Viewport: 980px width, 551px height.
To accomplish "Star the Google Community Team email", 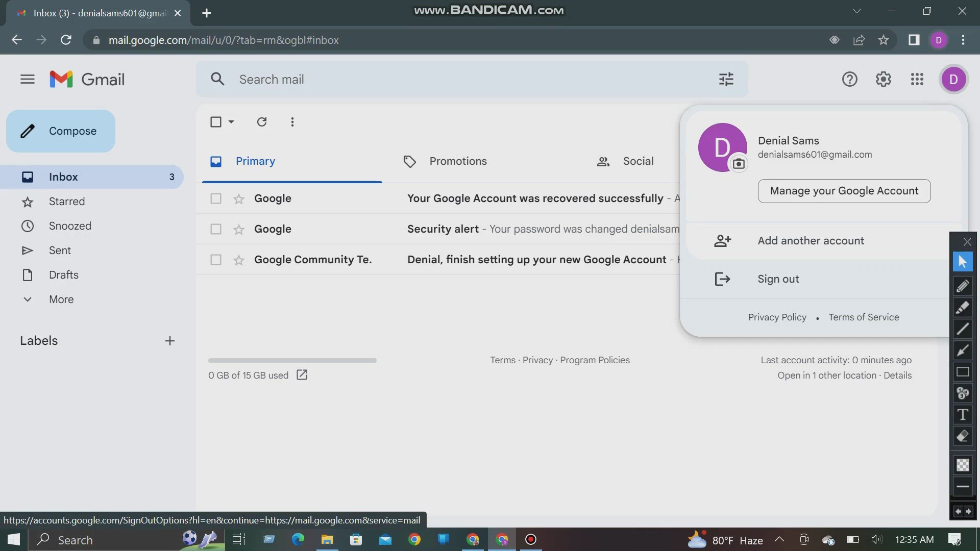I will 238,260.
